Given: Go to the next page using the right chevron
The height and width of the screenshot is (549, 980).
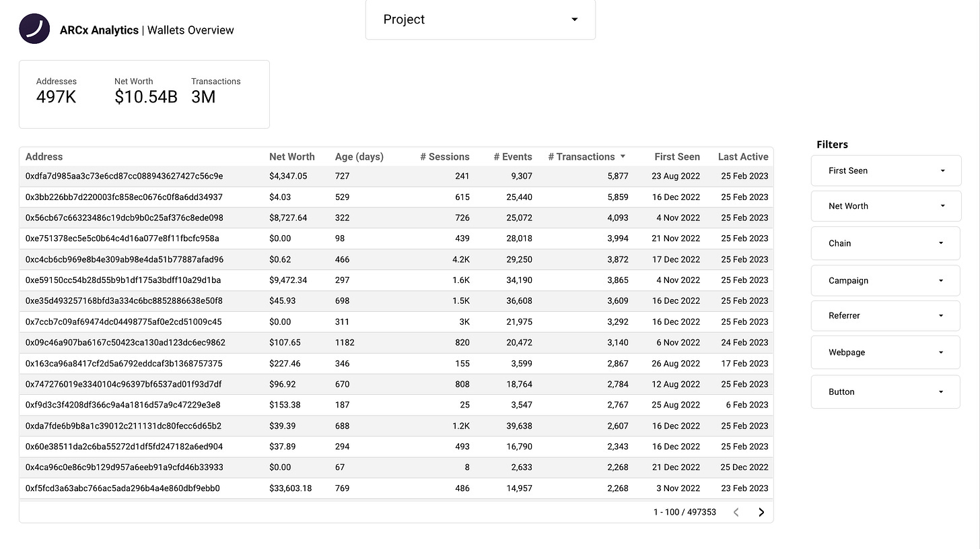Looking at the screenshot, I should click(761, 512).
